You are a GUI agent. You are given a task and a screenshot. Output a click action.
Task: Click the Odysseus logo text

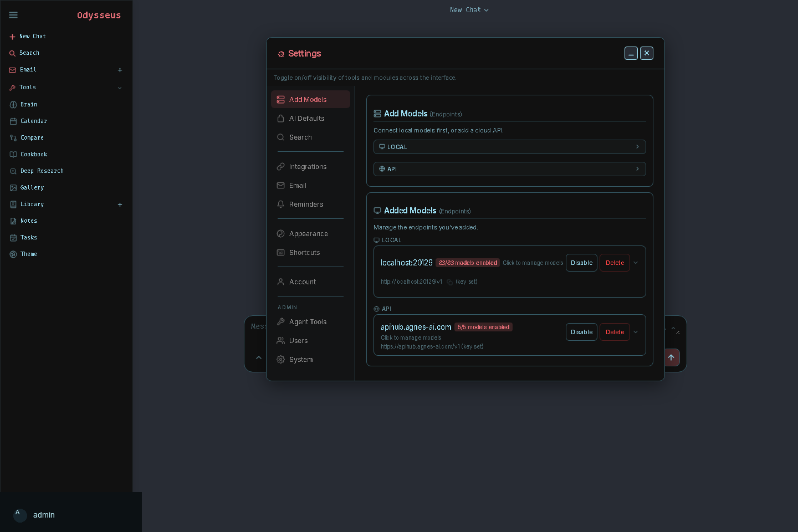pos(99,15)
